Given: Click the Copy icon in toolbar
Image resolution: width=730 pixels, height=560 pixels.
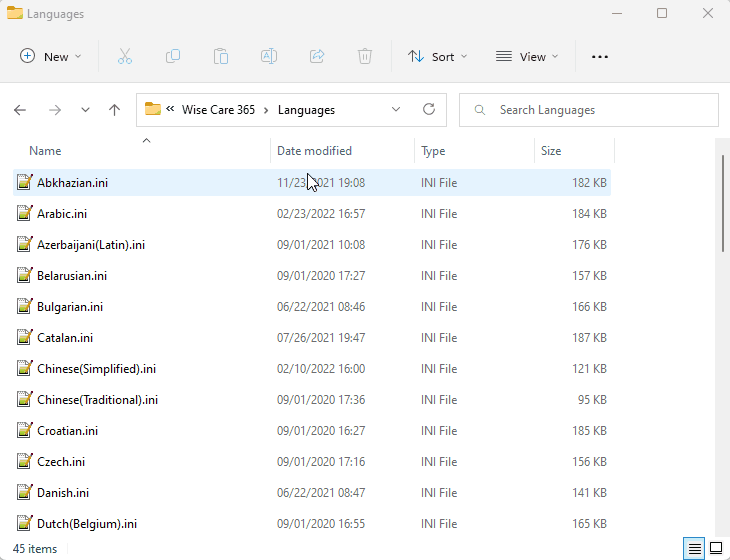Looking at the screenshot, I should coord(173,56).
